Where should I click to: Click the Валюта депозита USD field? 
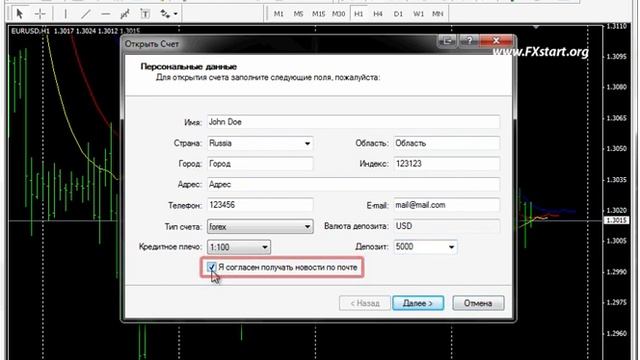point(447,226)
